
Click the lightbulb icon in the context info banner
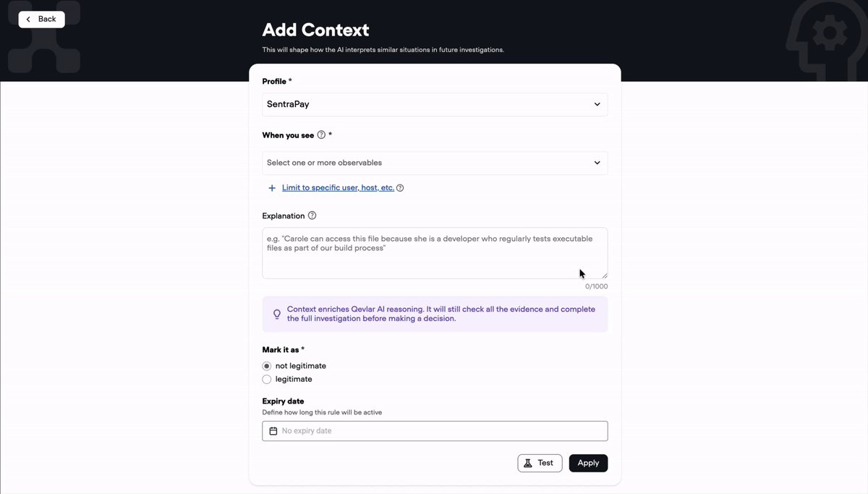(x=277, y=314)
